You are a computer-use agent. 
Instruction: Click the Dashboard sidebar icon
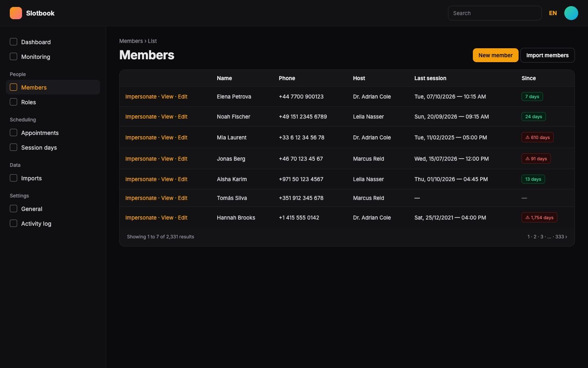(13, 42)
